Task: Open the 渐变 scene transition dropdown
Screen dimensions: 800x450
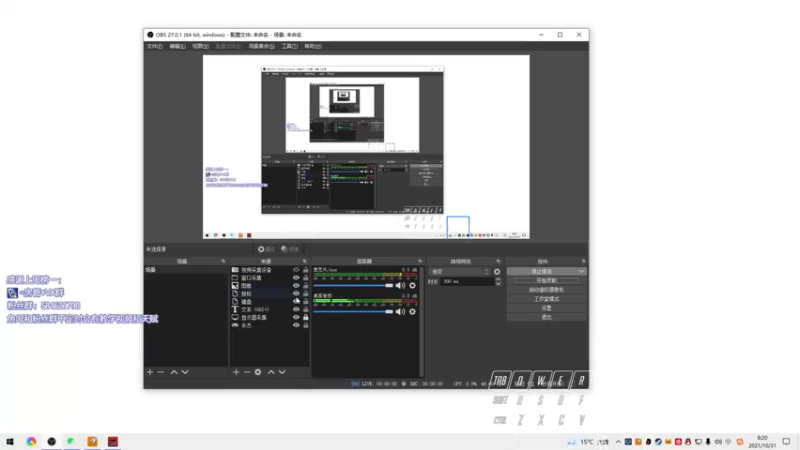Action: [460, 272]
